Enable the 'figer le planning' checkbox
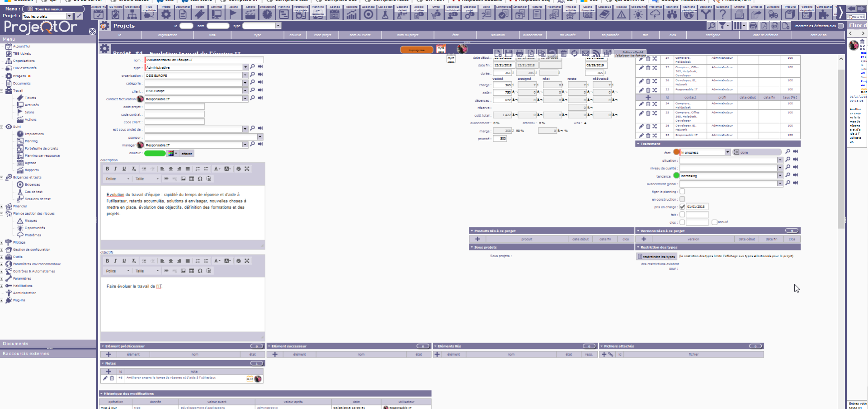This screenshot has height=409, width=868. (x=682, y=192)
